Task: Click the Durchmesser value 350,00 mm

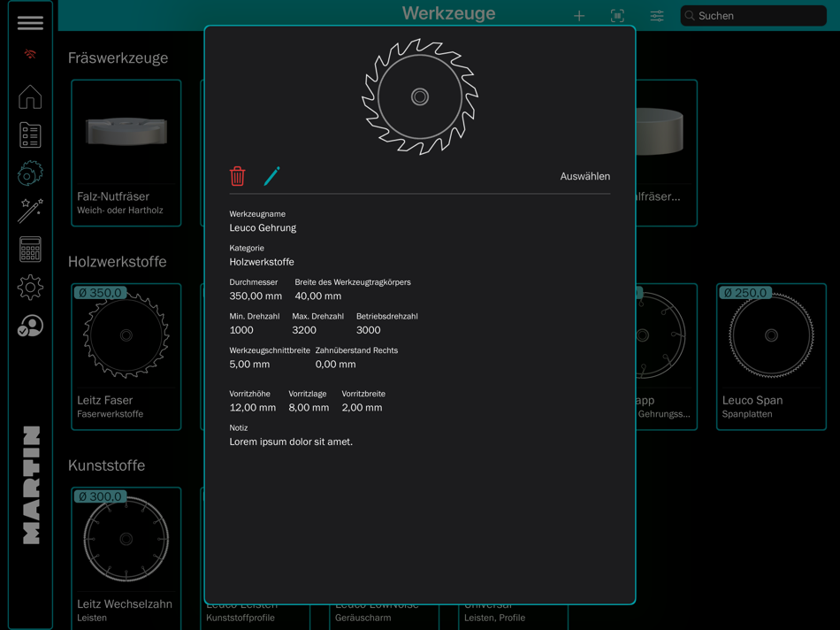Action: (256, 296)
